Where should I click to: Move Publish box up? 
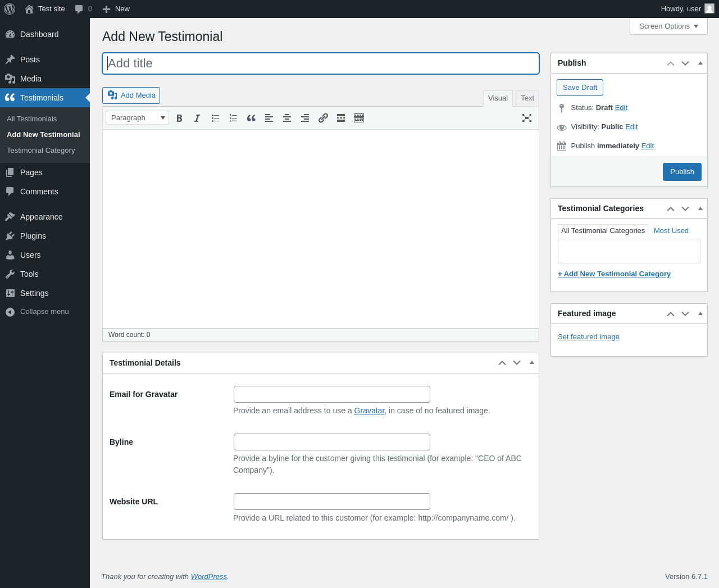click(x=671, y=63)
